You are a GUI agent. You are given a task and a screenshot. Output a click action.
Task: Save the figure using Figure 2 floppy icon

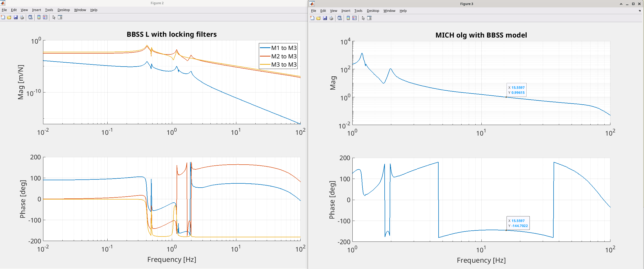(x=16, y=17)
